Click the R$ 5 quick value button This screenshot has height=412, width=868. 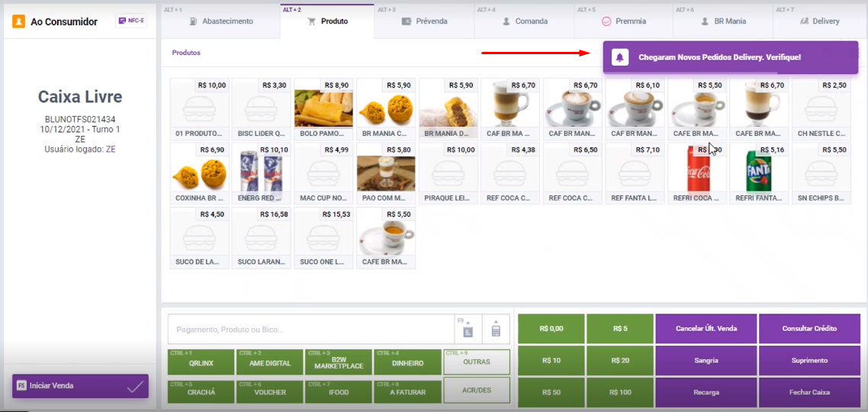(620, 328)
